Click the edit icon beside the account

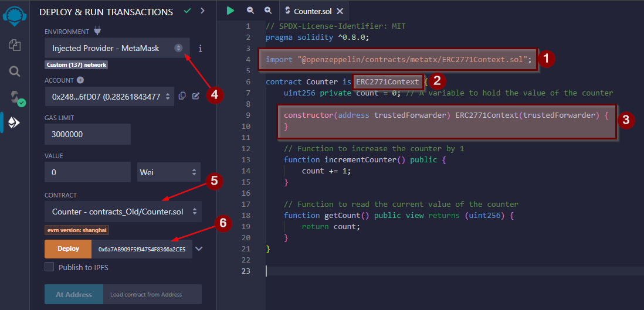pyautogui.click(x=196, y=96)
